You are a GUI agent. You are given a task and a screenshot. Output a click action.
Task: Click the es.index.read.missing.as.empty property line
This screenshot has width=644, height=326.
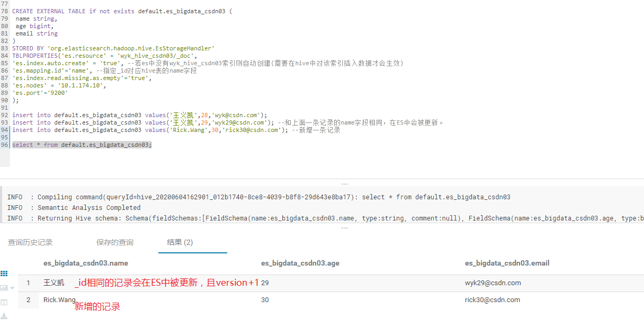click(x=82, y=78)
